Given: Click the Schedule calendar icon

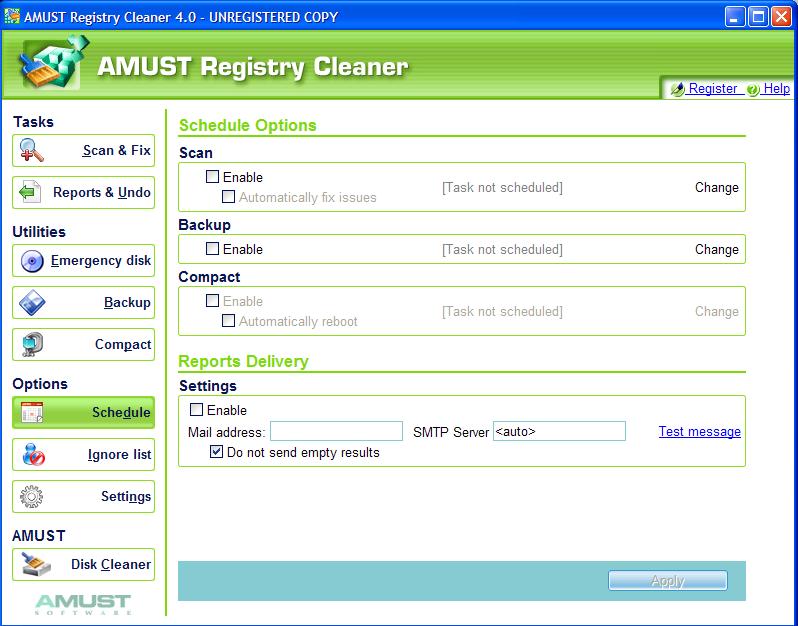Looking at the screenshot, I should (x=32, y=412).
